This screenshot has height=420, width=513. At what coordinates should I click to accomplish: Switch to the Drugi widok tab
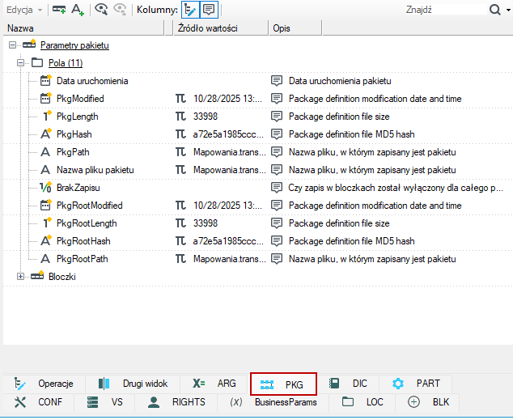133,384
